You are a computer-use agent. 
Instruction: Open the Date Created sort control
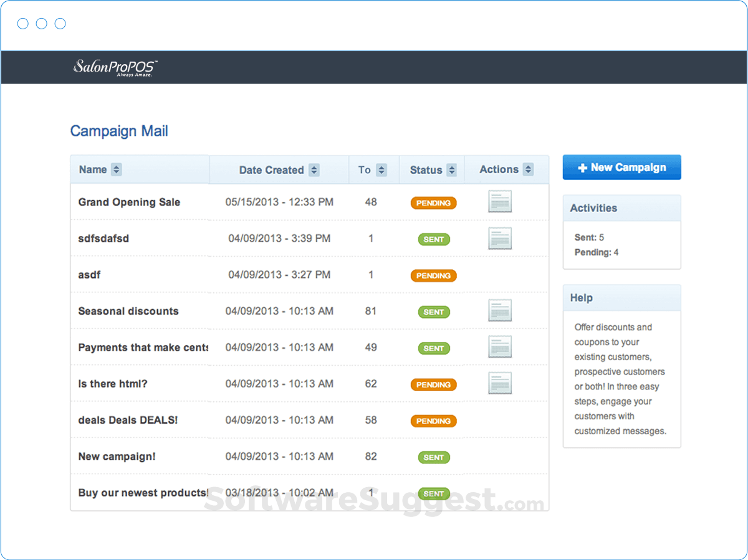coord(315,169)
